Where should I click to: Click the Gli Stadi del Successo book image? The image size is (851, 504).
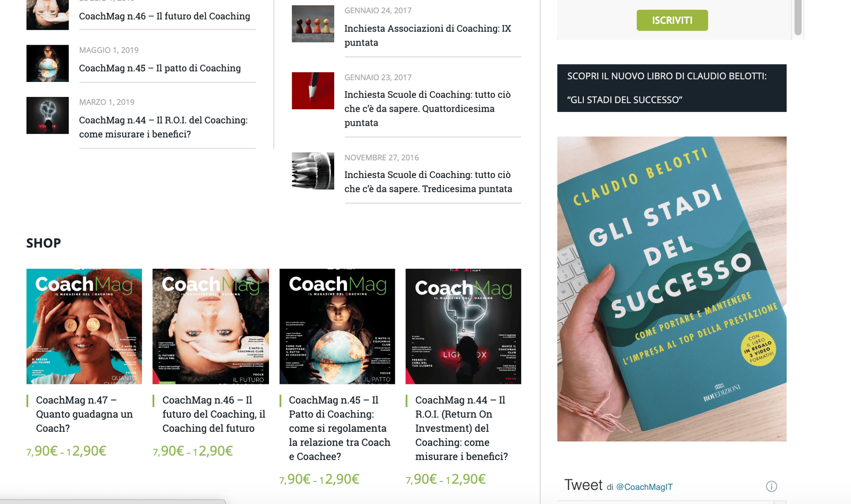click(x=671, y=289)
